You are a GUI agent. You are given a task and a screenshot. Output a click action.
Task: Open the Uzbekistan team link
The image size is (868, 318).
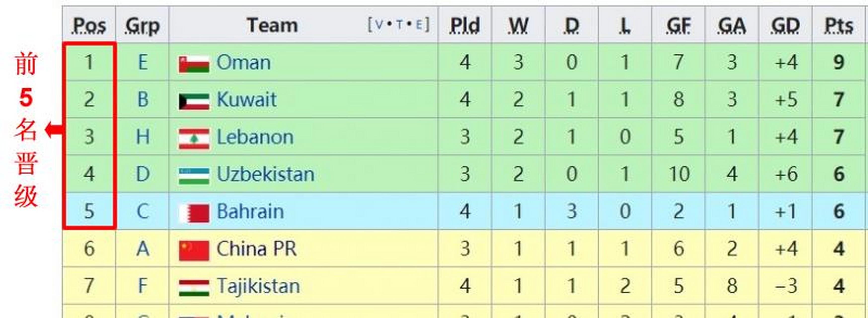(265, 174)
